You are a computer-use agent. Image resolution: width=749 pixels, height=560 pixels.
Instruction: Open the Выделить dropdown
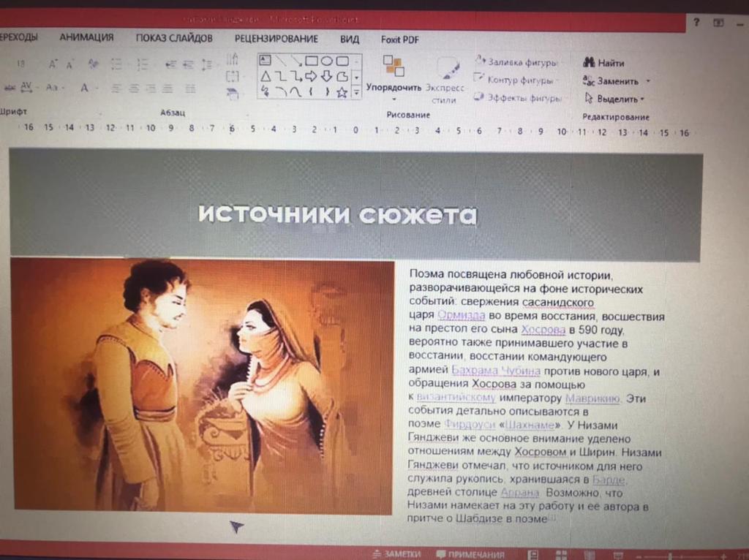614,99
